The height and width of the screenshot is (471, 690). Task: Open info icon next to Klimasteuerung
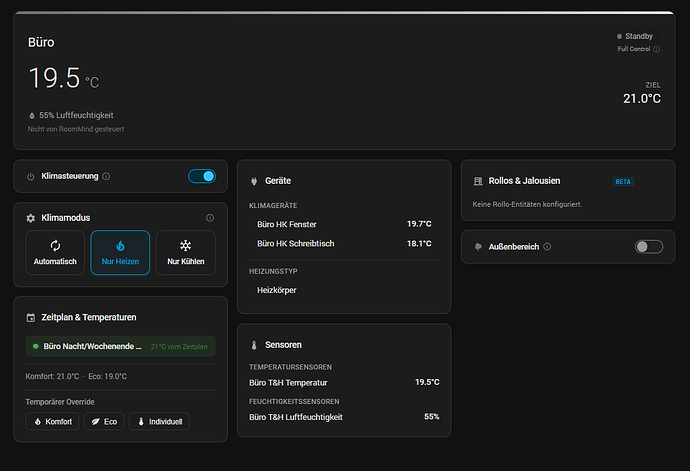tap(106, 176)
